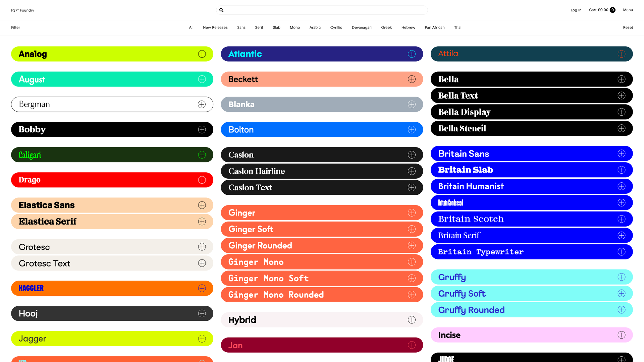The height and width of the screenshot is (362, 644).
Task: Click the plus icon next to Britain Typewriter
Action: 622,251
